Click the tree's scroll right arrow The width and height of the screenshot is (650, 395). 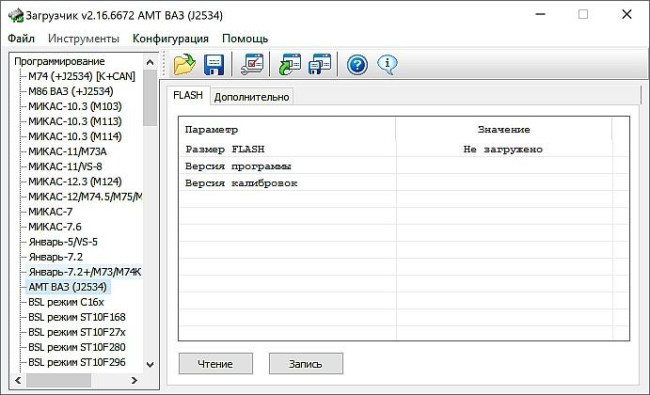click(x=134, y=380)
